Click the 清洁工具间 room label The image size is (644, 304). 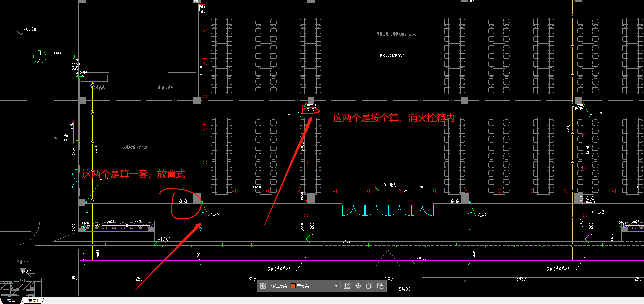(x=166, y=87)
